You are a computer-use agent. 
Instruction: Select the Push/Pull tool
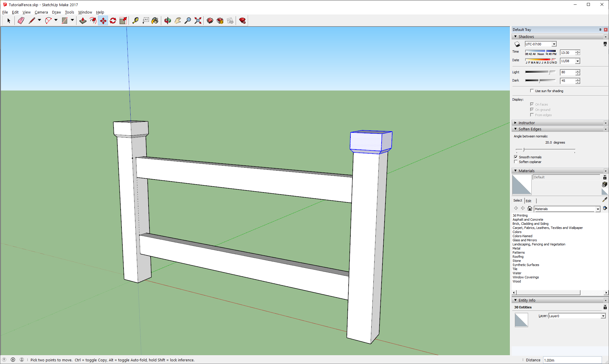pyautogui.click(x=83, y=21)
